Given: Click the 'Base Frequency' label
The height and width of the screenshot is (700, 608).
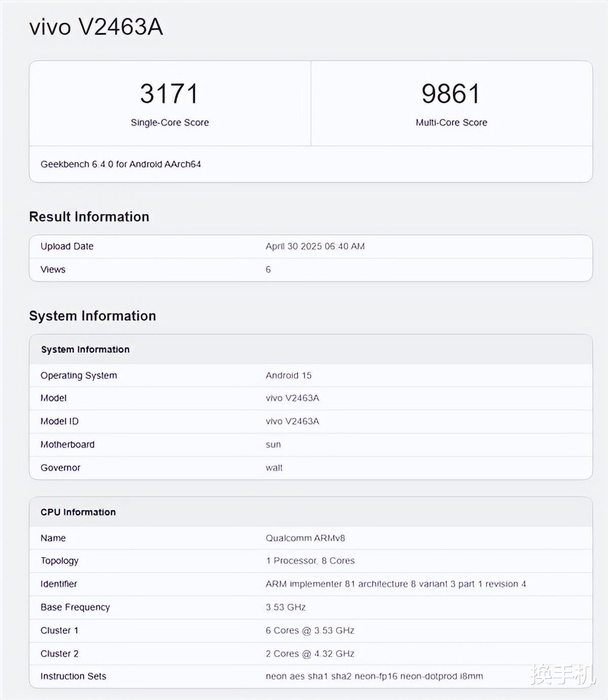Looking at the screenshot, I should tap(75, 607).
